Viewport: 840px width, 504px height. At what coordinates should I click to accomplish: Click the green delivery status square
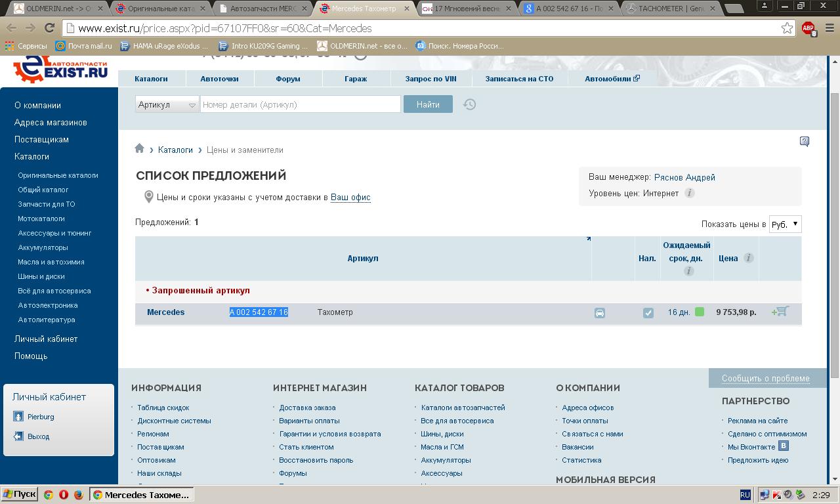point(700,312)
